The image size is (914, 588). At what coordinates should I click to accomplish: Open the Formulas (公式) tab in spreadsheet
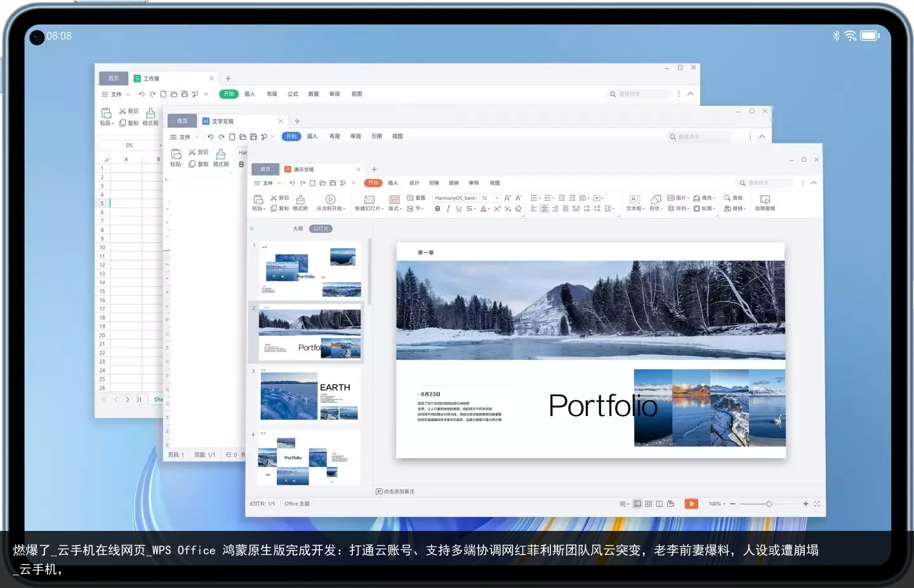pyautogui.click(x=293, y=94)
